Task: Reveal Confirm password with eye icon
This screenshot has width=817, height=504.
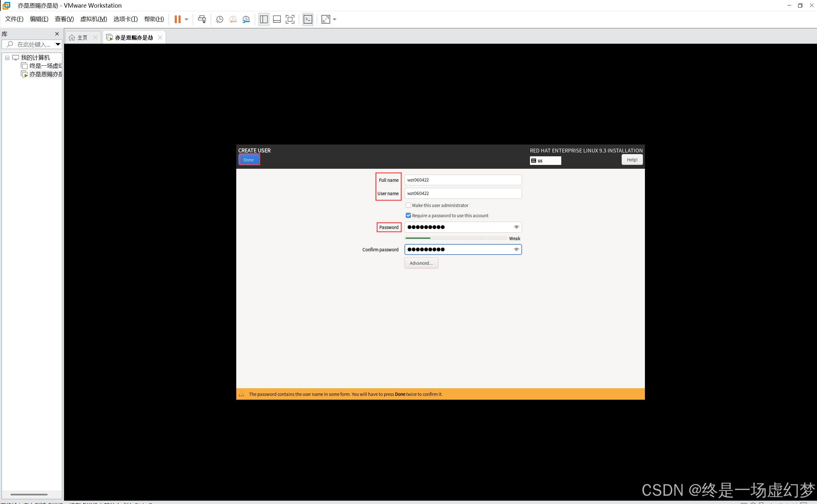Action: coord(517,250)
